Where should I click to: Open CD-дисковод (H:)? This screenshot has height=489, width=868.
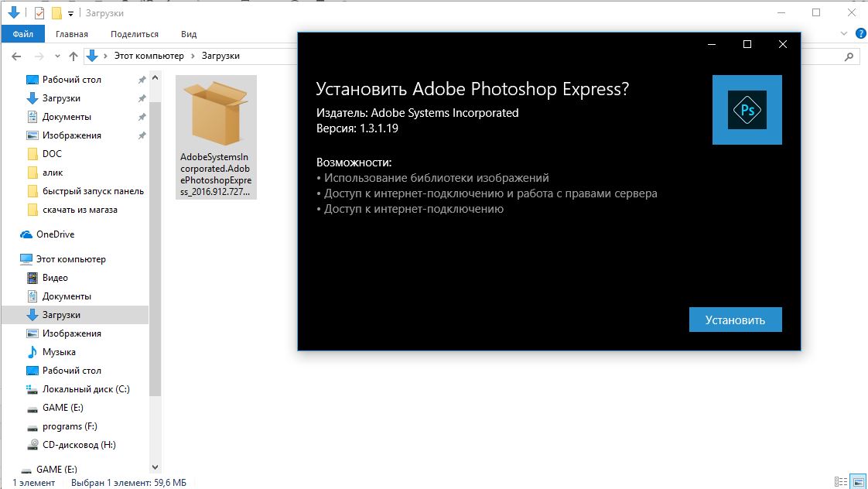pyautogui.click(x=79, y=445)
